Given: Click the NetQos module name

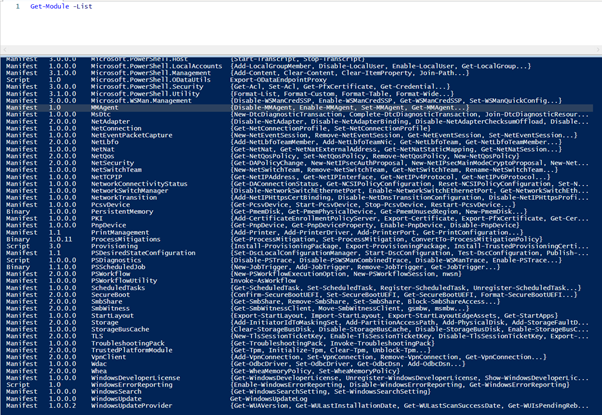Looking at the screenshot, I should (x=103, y=156).
